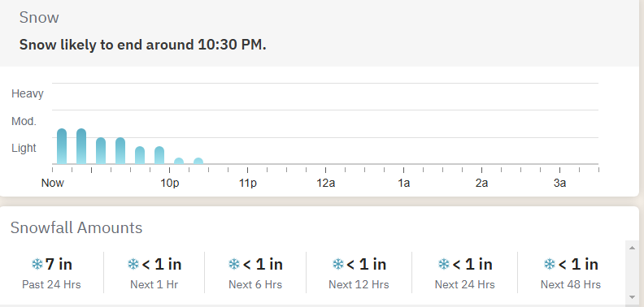
Task: Click the Next 12 Hrs label
Action: coord(359,284)
